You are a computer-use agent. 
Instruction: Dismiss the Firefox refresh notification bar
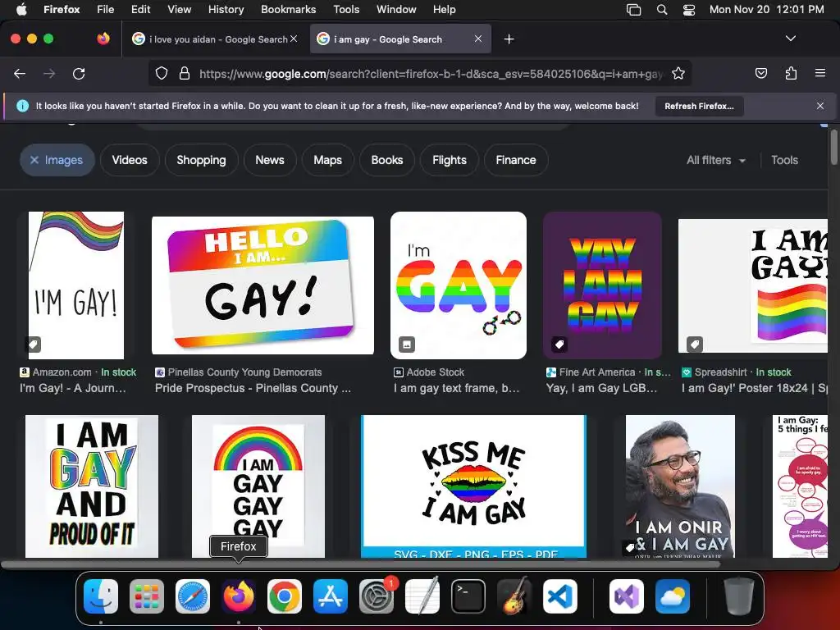pos(820,106)
